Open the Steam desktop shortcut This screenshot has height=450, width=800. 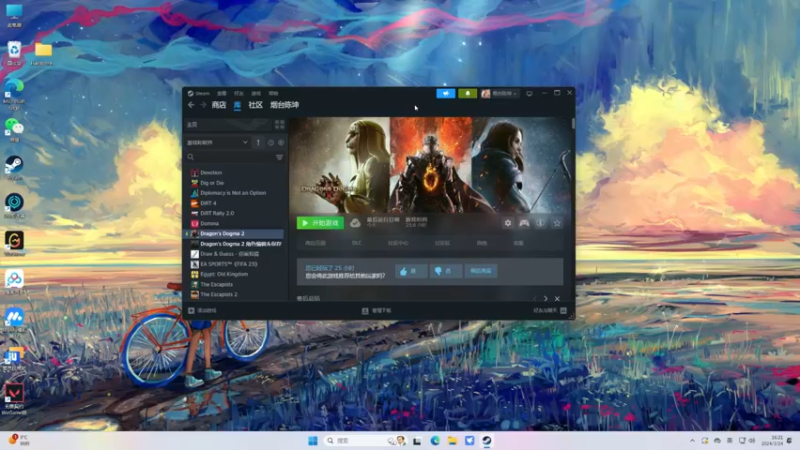(14, 168)
